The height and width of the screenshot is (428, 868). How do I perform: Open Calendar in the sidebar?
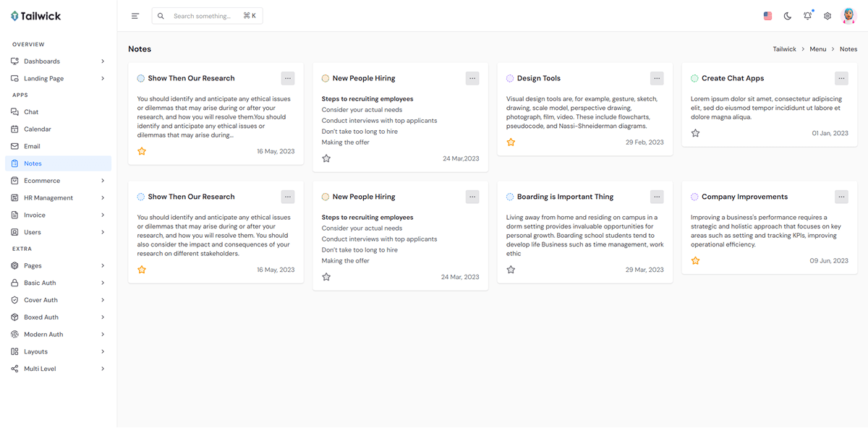click(38, 129)
